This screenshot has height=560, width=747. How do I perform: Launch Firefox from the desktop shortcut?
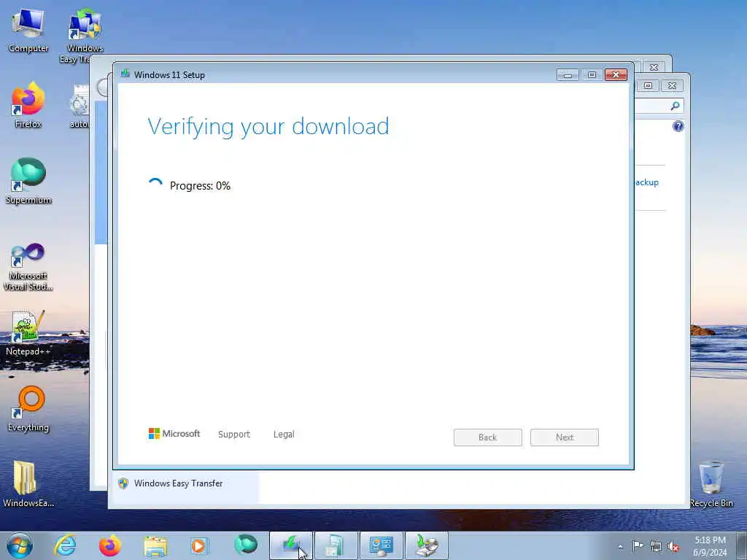coord(28,105)
